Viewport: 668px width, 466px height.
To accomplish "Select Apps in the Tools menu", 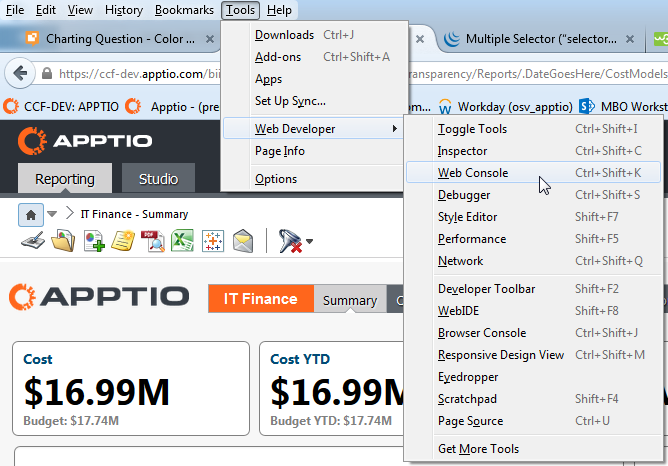I will [x=314, y=79].
